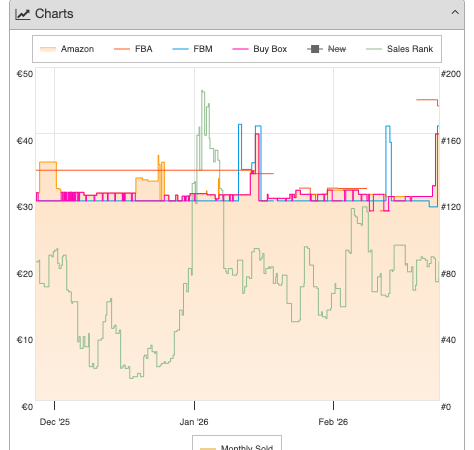Click the FBA orange-red line swatch
474x450 pixels.
(x=122, y=49)
